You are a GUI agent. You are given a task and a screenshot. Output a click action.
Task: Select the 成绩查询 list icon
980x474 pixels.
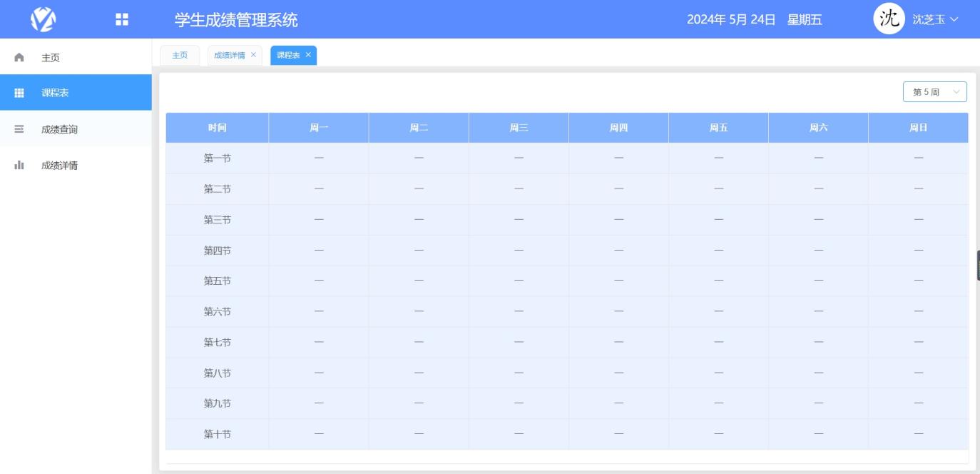20,127
